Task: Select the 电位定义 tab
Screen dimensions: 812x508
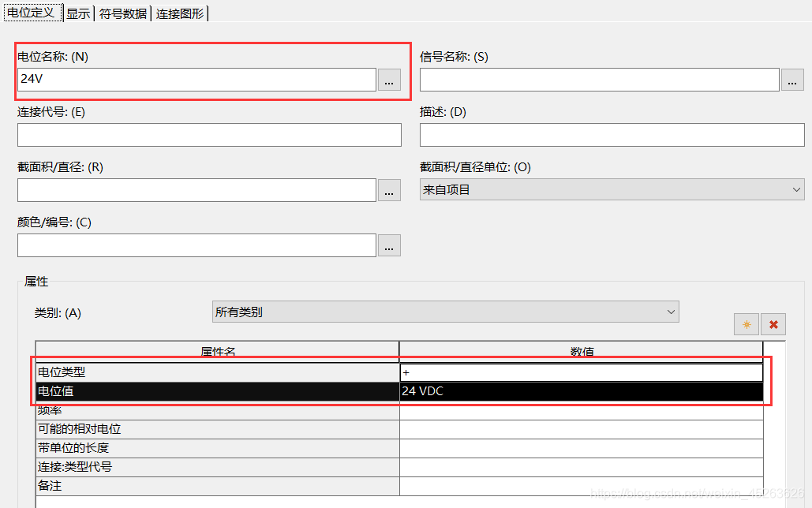Action: click(31, 13)
